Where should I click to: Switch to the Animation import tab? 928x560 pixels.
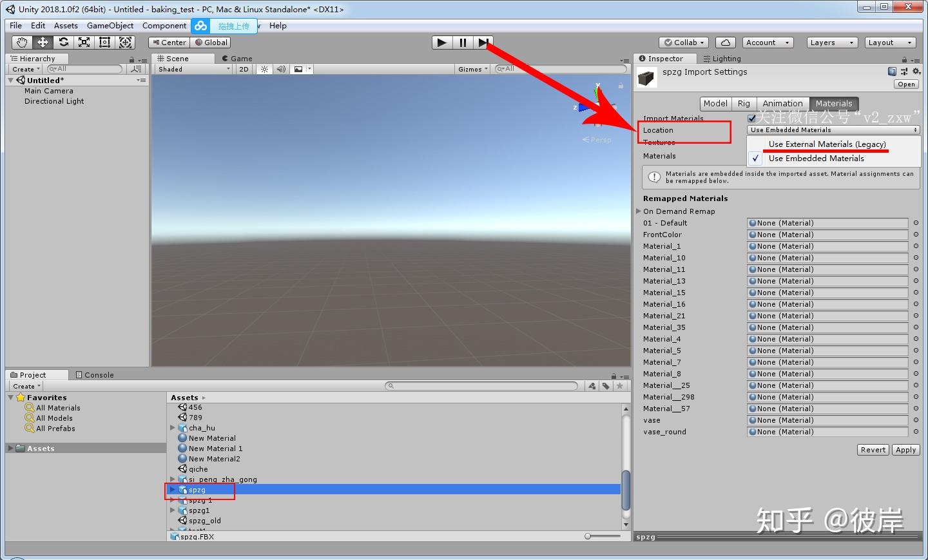point(782,103)
